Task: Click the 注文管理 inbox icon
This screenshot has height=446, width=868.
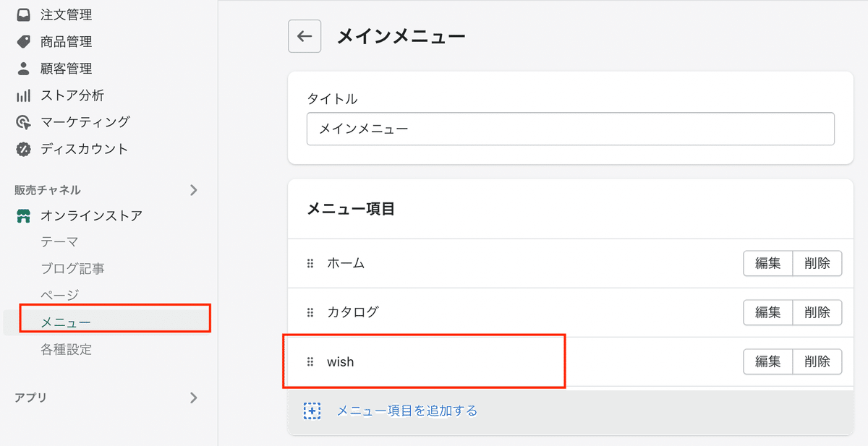Action: [x=24, y=14]
